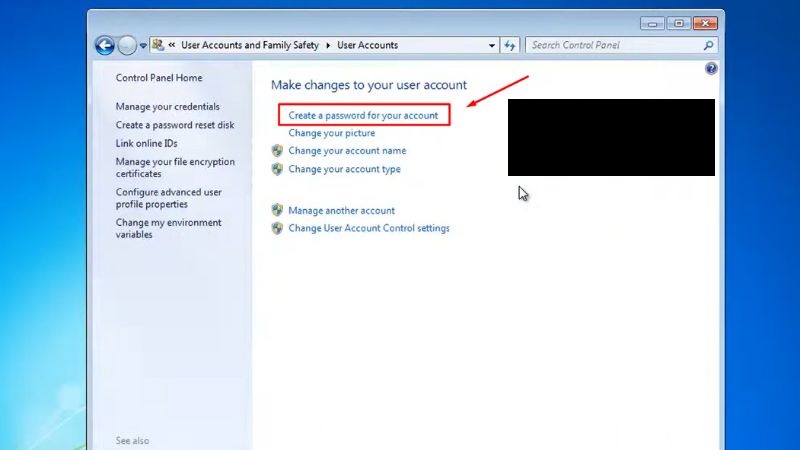Refresh the Control Panel page
This screenshot has height=450, width=800.
pos(510,45)
